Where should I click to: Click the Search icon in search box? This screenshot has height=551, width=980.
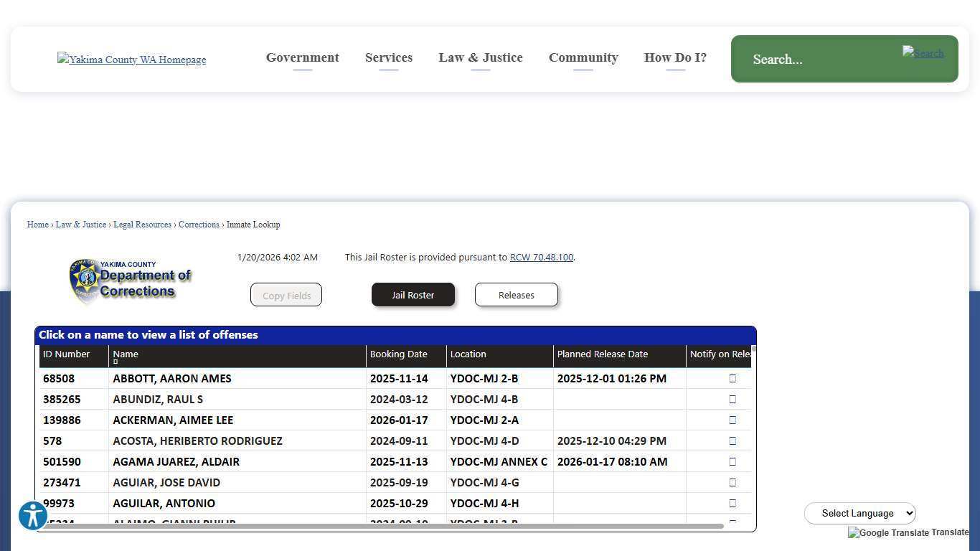point(923,53)
